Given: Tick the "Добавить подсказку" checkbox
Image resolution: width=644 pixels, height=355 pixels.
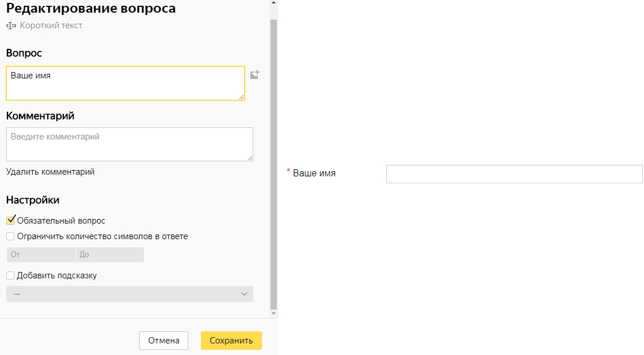Looking at the screenshot, I should click(10, 275).
